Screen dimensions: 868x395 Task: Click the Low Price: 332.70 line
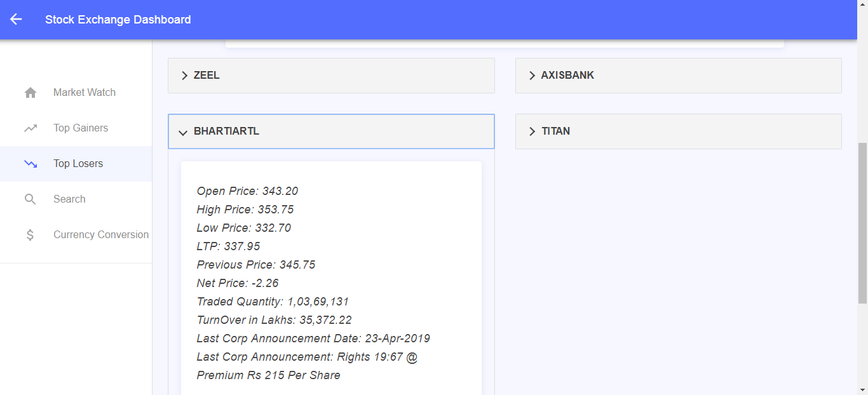(x=244, y=228)
